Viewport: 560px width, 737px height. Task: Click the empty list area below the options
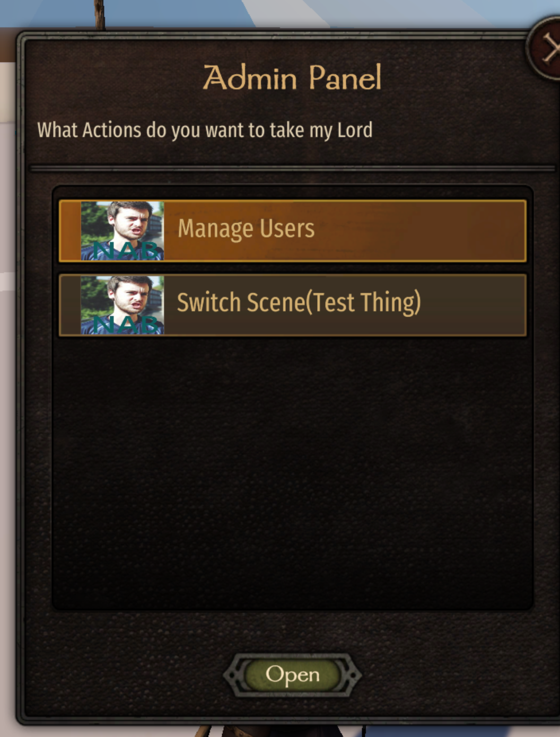click(292, 472)
